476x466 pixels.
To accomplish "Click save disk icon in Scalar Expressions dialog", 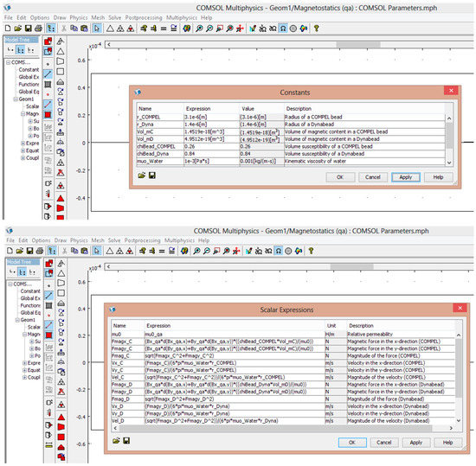I will (x=126, y=441).
